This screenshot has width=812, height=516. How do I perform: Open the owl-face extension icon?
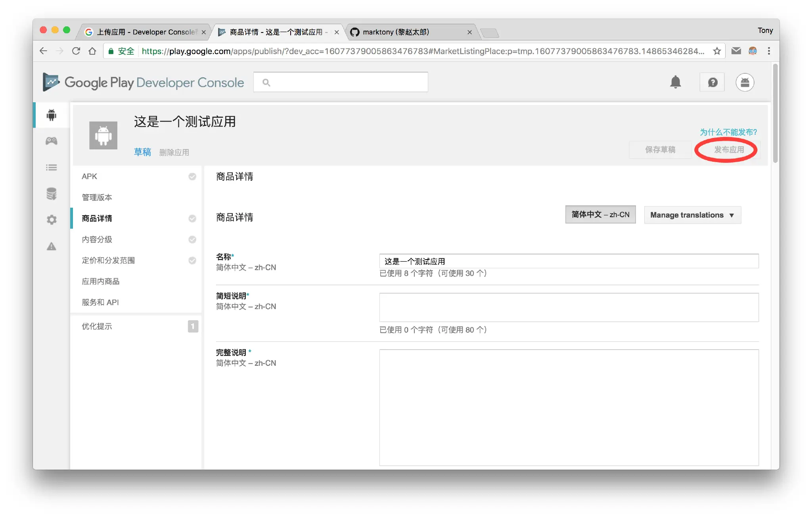753,51
